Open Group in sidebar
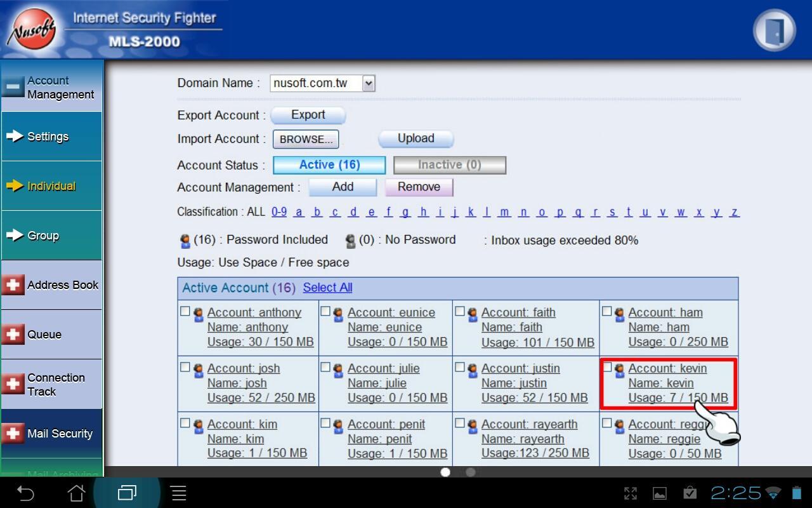This screenshot has width=812, height=508. 51,236
